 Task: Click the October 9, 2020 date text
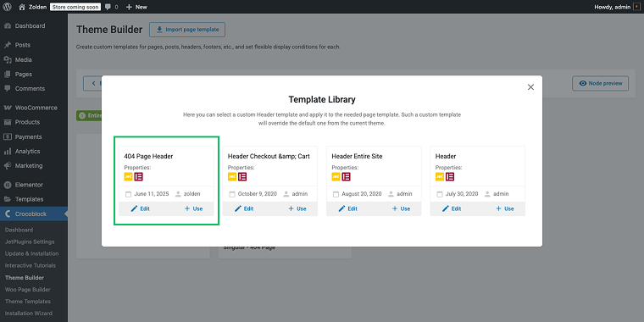click(x=257, y=194)
